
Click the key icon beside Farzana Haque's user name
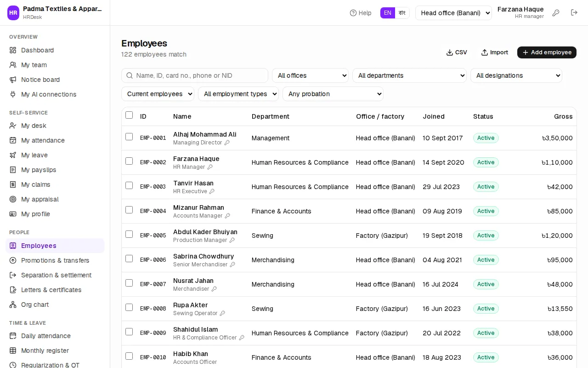click(556, 13)
